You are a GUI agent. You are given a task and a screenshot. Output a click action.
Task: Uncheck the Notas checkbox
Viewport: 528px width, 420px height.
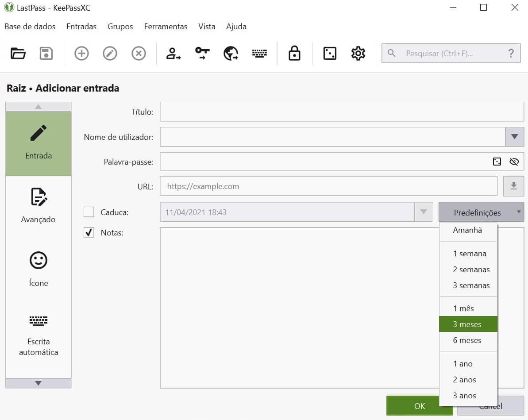click(x=89, y=233)
